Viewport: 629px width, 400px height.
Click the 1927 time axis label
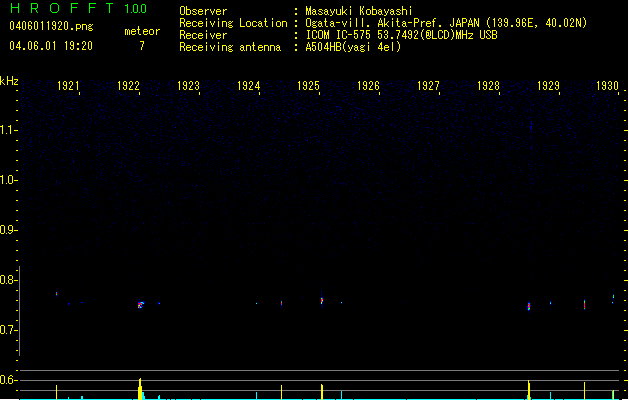(428, 86)
